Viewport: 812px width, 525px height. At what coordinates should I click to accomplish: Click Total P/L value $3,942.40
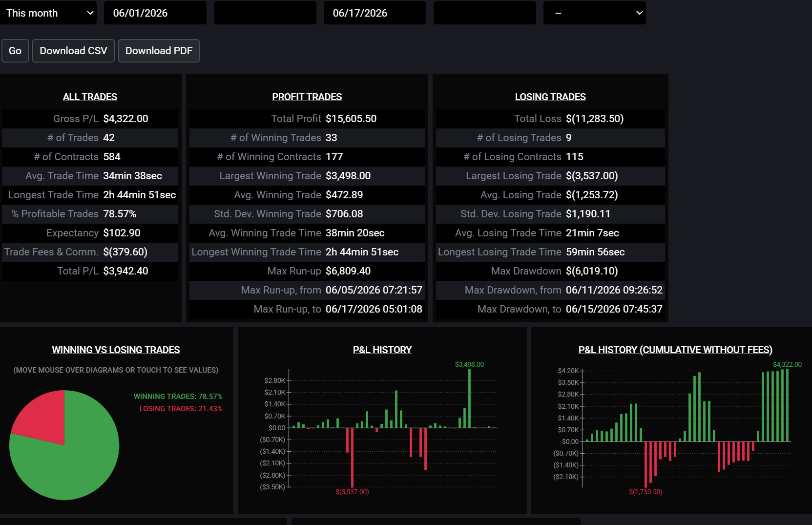[125, 271]
